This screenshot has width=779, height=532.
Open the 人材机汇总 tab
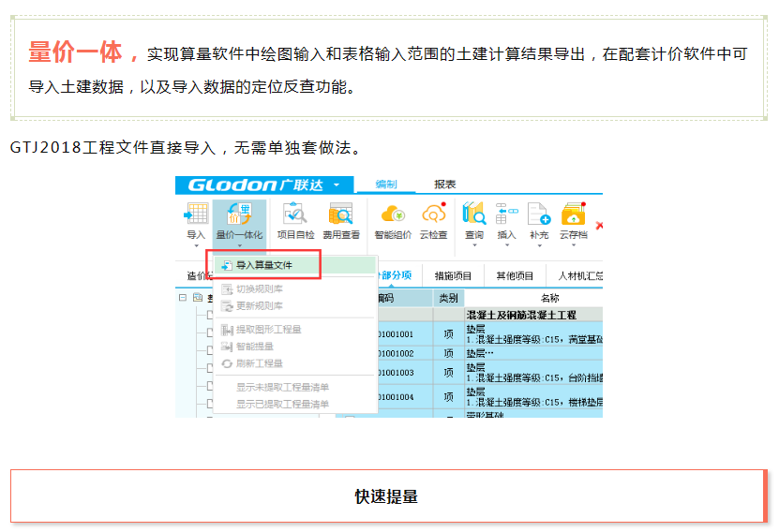point(580,276)
